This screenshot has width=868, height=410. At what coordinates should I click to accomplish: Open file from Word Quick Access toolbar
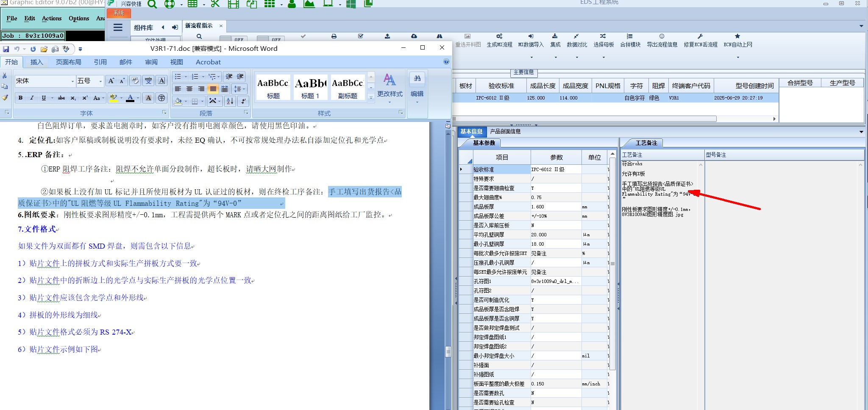pyautogui.click(x=44, y=49)
